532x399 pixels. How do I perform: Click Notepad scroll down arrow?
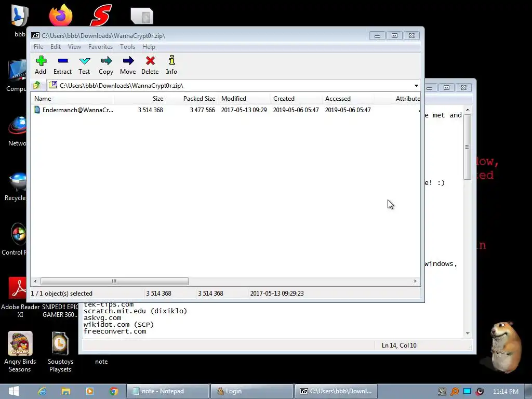(x=468, y=333)
